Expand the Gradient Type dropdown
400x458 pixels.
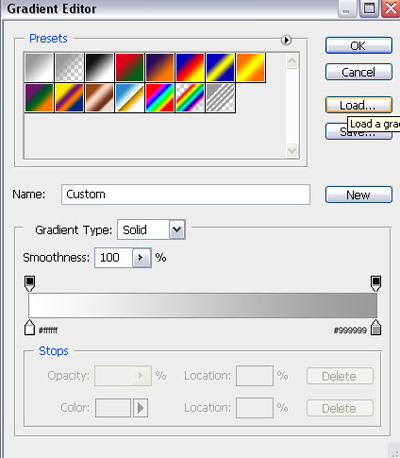point(177,230)
